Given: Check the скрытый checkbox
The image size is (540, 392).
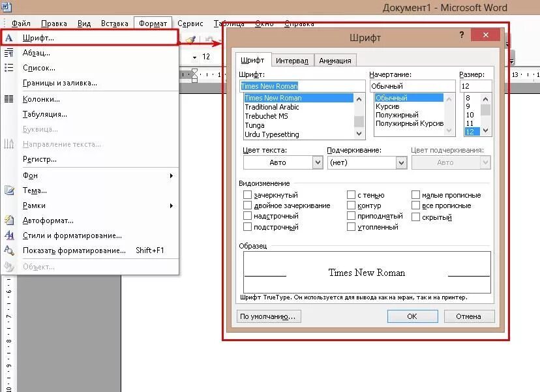Looking at the screenshot, I should 415,217.
